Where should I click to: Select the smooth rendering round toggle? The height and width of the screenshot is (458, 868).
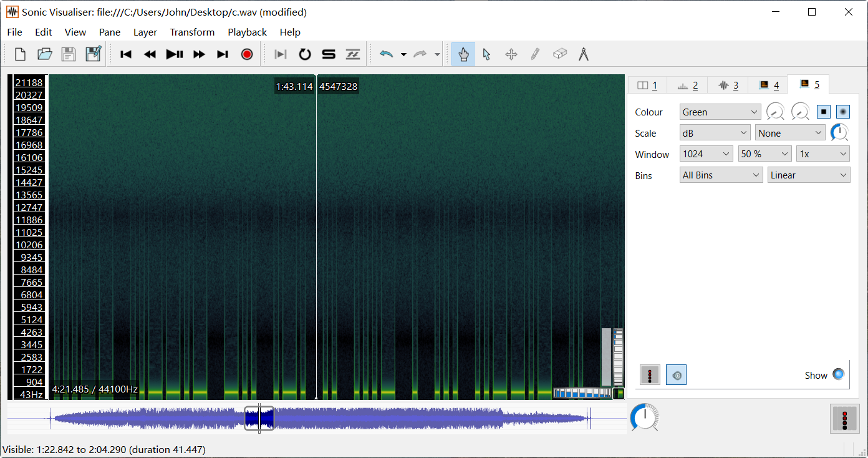pyautogui.click(x=842, y=111)
